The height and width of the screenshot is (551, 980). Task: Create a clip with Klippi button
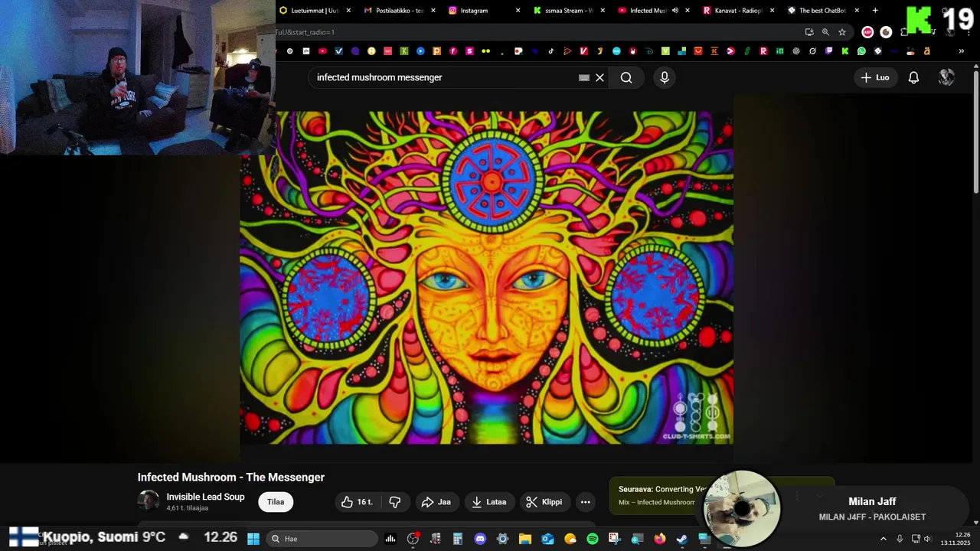point(544,502)
